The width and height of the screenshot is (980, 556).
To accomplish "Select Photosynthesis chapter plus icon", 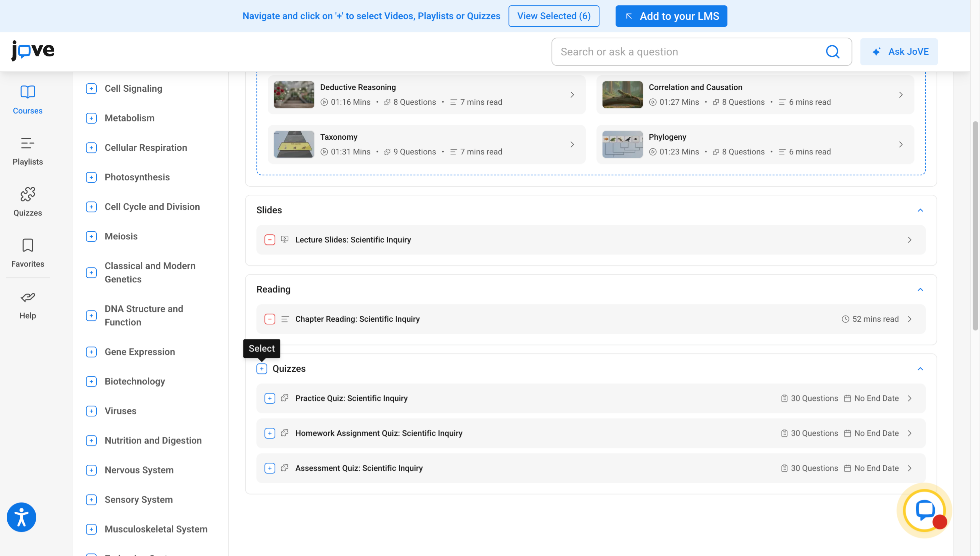I will click(x=91, y=177).
